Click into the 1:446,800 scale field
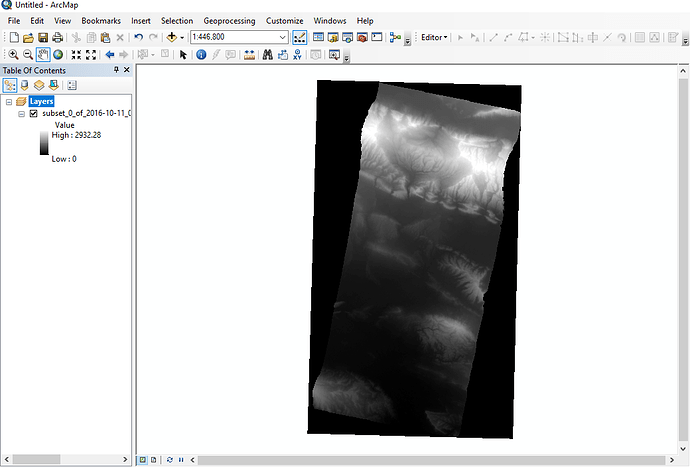Viewport: 690px width, 467px height. [x=234, y=37]
